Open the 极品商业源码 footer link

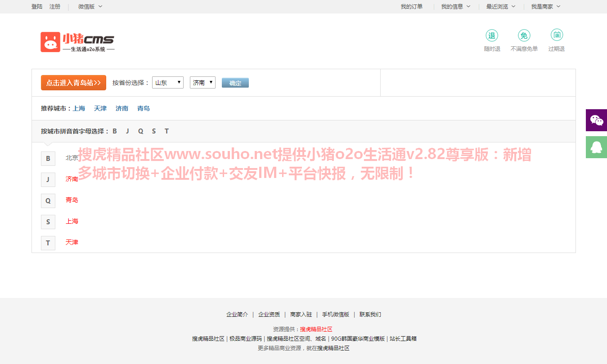click(246, 339)
